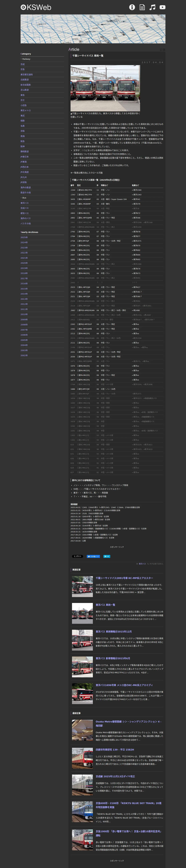Click table cell 三菱KL-MS86MP in row 3435
The width and height of the screenshot is (186, 868).
[84, 199]
